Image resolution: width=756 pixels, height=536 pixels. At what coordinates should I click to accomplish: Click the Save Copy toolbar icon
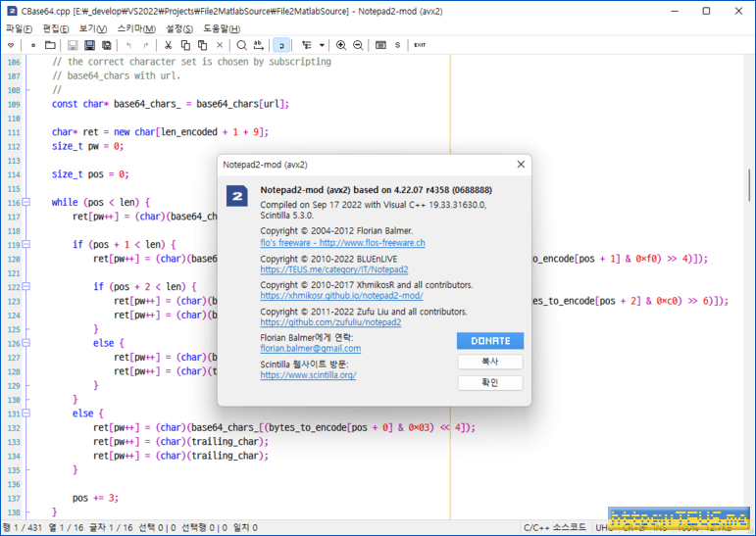click(107, 45)
